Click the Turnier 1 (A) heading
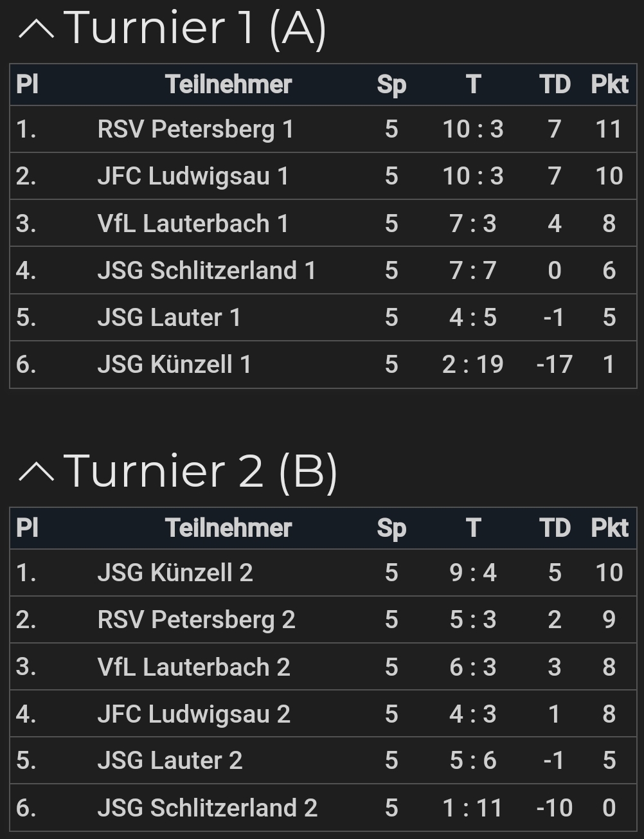Viewport: 644px width, 839px height. pos(195,29)
